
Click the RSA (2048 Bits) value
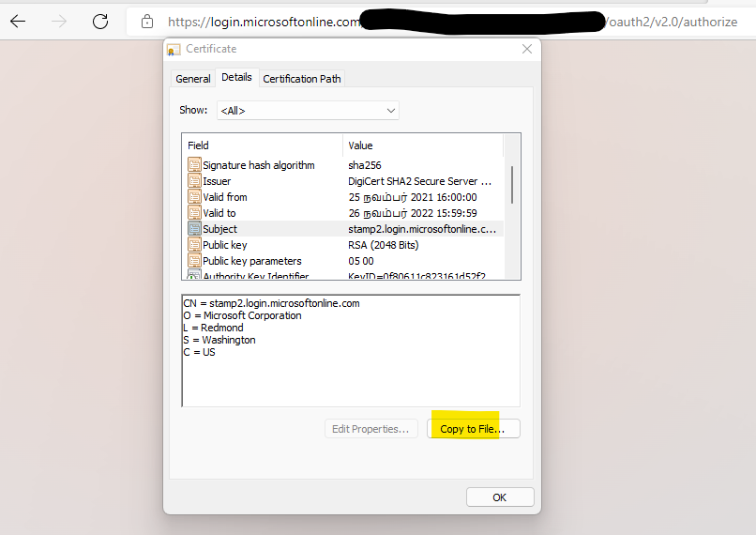tap(384, 245)
